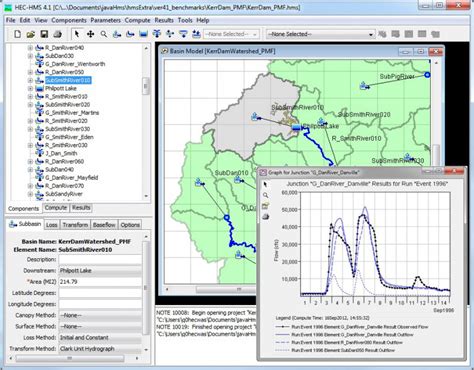This screenshot has width=474, height=370.
Task: Click the print icon in main toolbar
Action: pyautogui.click(x=58, y=34)
